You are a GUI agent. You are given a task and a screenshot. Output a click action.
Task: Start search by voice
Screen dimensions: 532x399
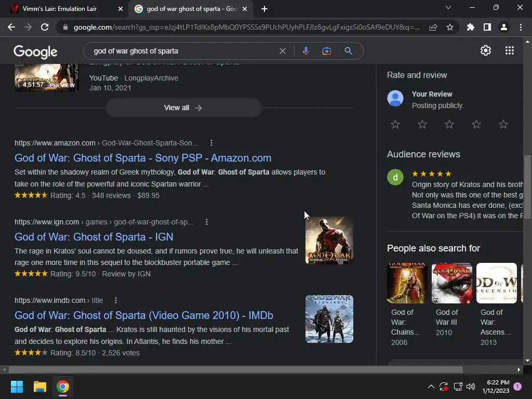[305, 51]
